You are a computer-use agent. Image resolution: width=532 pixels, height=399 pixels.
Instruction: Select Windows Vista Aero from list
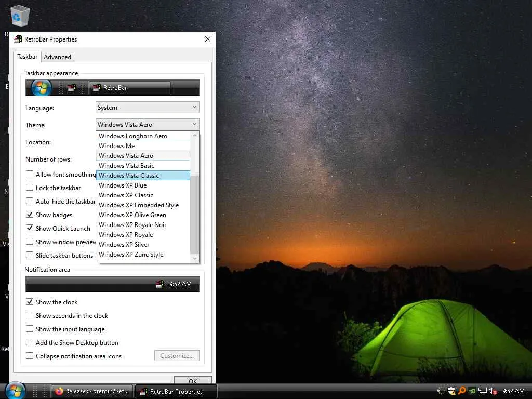pos(143,156)
